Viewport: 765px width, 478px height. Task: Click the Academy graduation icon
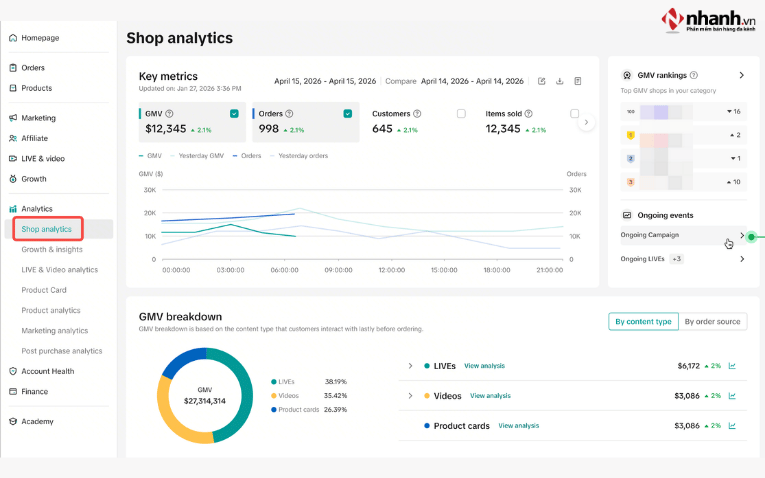(13, 421)
